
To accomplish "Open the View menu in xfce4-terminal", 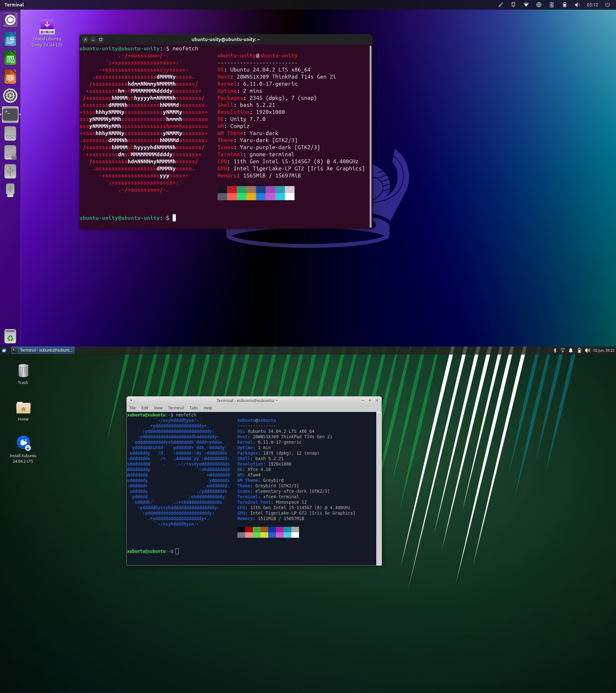I will click(158, 408).
